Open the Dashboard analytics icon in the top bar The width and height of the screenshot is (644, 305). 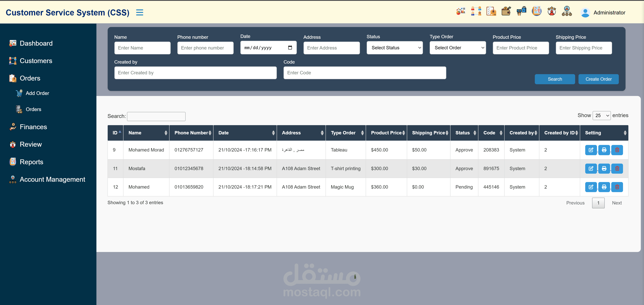click(461, 11)
